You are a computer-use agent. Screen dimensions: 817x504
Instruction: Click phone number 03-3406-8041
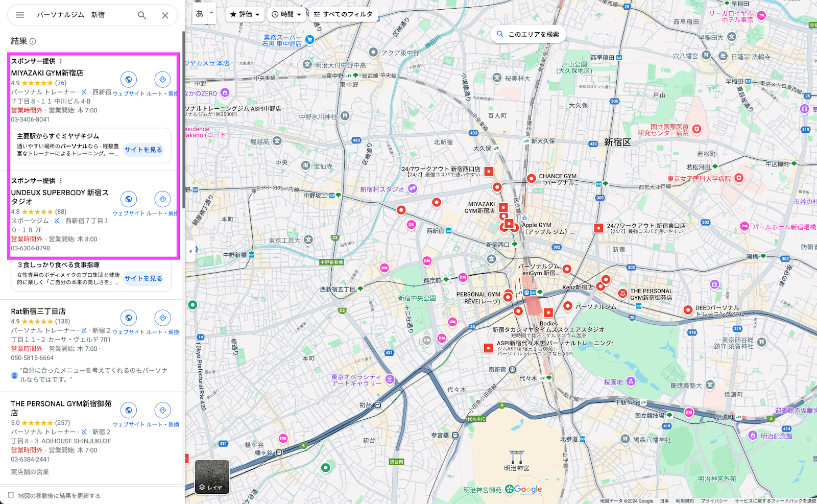point(31,119)
